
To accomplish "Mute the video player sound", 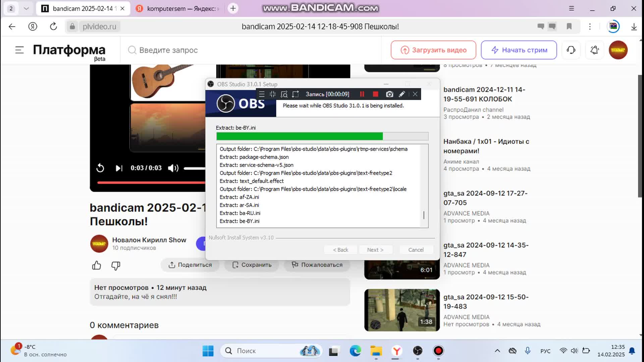I will (x=173, y=168).
